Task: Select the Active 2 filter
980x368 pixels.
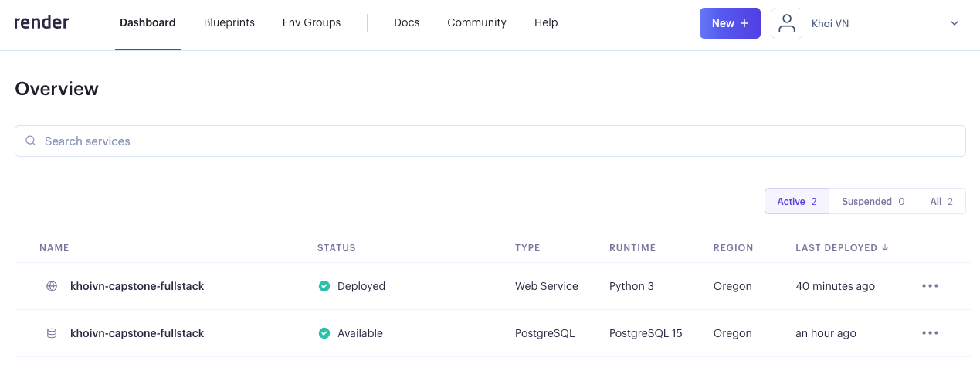Action: click(797, 201)
